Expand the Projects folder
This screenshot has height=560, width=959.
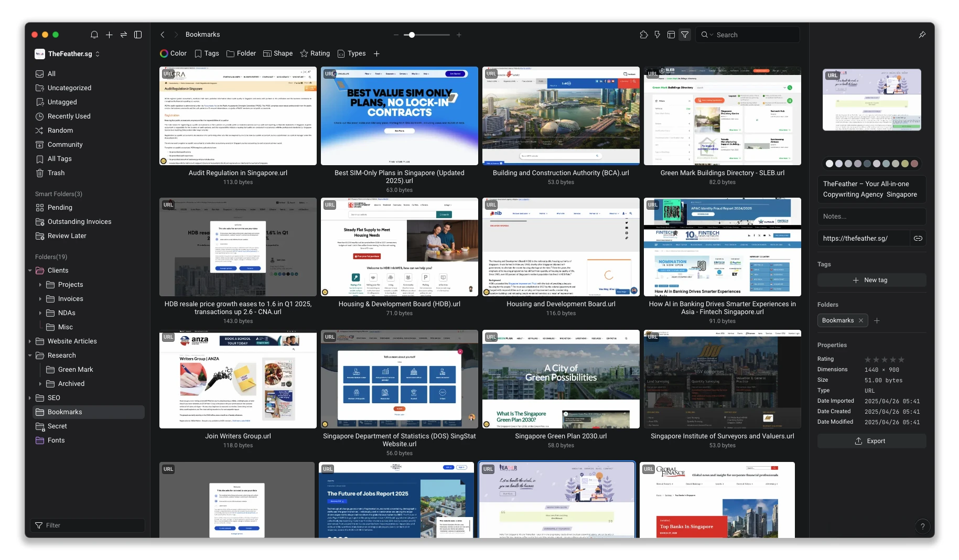coord(40,285)
